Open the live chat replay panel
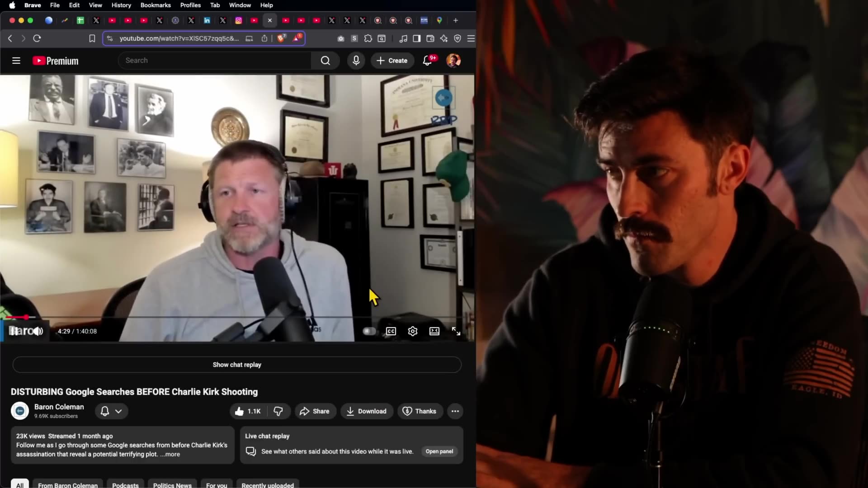Screen dimensions: 868x488 [439, 451]
